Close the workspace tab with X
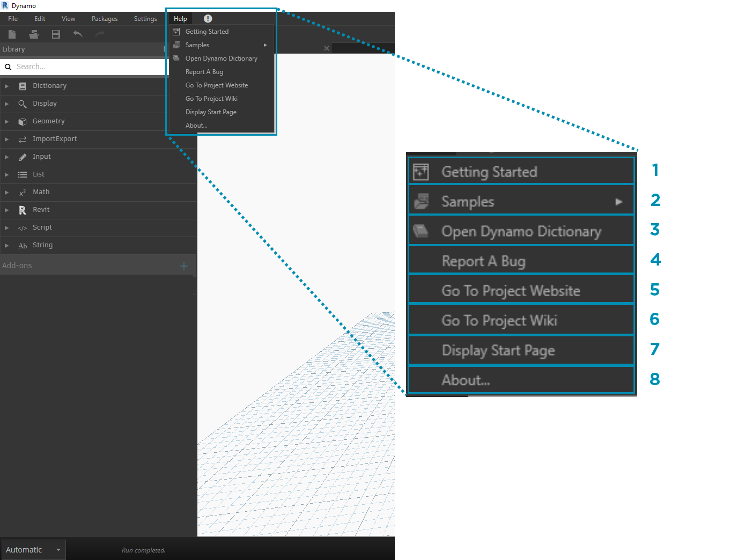 click(x=327, y=48)
